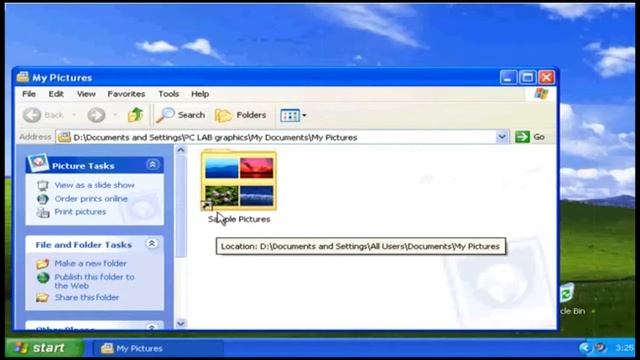Click the slide show icon
Image resolution: width=640 pixels, height=360 pixels.
42,186
